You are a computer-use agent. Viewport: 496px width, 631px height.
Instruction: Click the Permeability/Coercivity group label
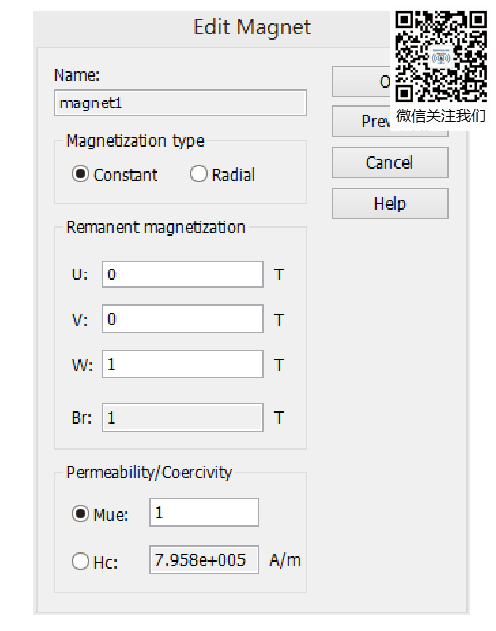pyautogui.click(x=149, y=472)
